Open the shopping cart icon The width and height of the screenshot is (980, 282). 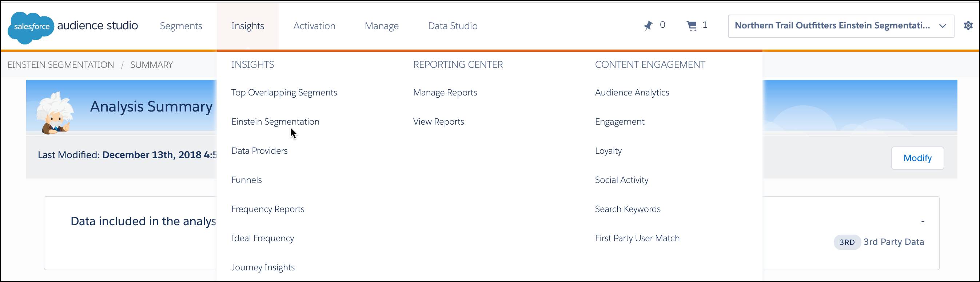point(691,26)
